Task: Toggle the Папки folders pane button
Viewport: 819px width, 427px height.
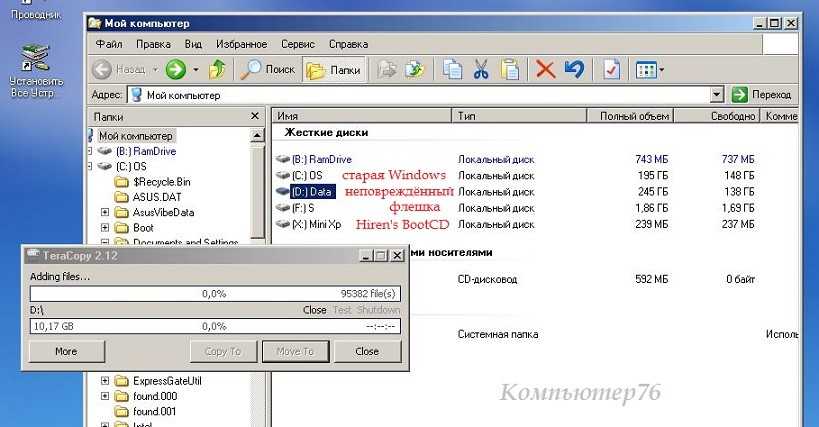Action: [333, 69]
